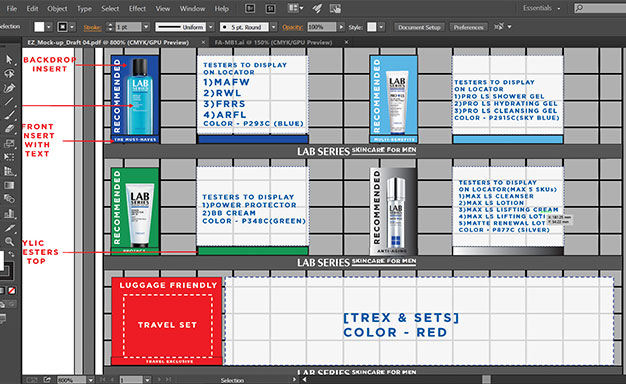
Task: Switch to FA-MB1.ai document tab
Action: point(273,42)
